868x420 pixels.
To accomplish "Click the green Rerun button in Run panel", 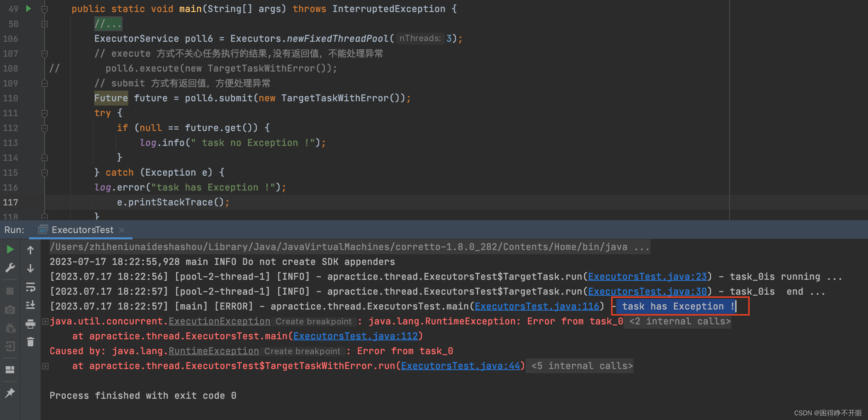I will click(x=10, y=250).
